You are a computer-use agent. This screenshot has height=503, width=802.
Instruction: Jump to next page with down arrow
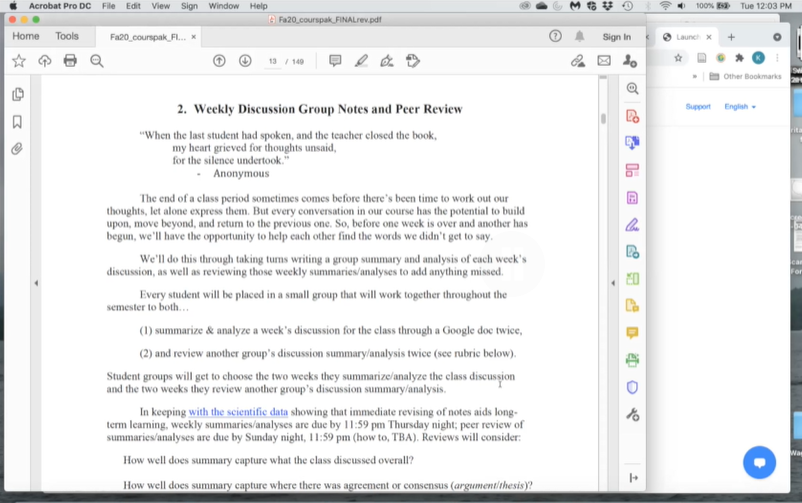pos(245,61)
